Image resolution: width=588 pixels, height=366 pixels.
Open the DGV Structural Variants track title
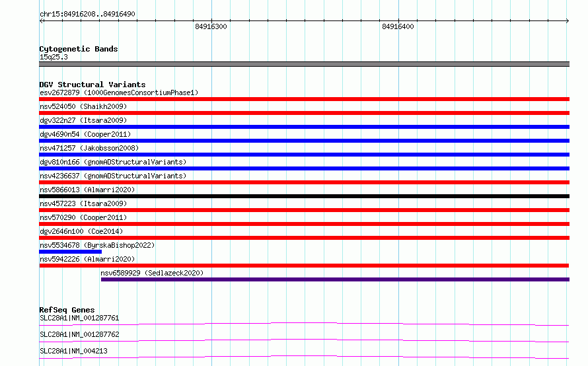[x=92, y=85]
